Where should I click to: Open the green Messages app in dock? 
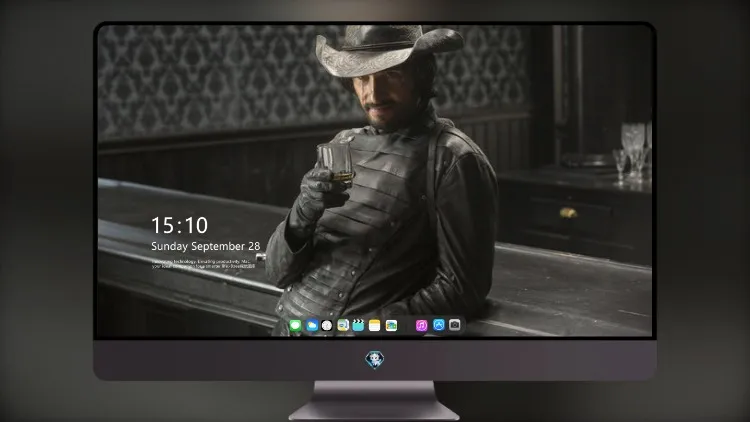tap(295, 326)
